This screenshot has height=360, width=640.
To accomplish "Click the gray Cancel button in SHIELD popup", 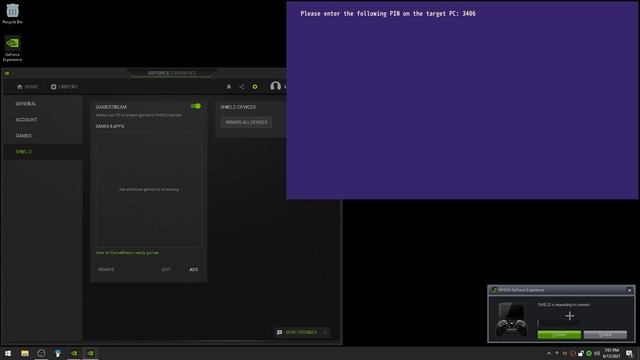I will 605,335.
